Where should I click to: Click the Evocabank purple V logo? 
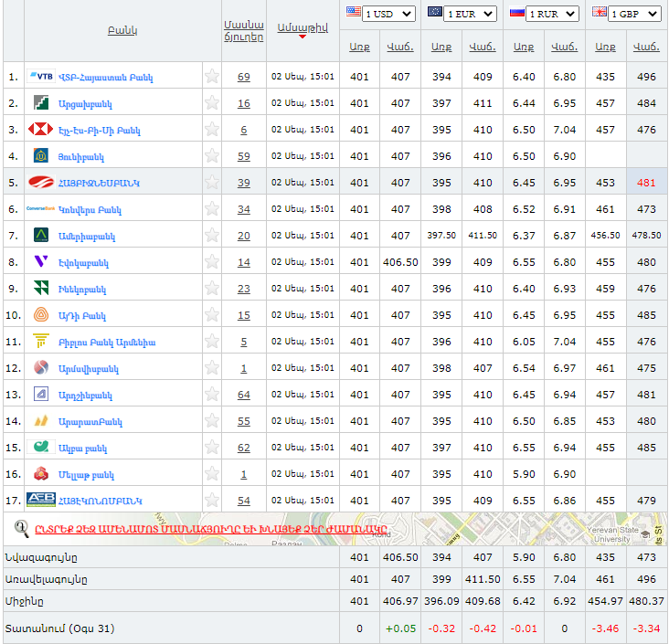coord(41,261)
